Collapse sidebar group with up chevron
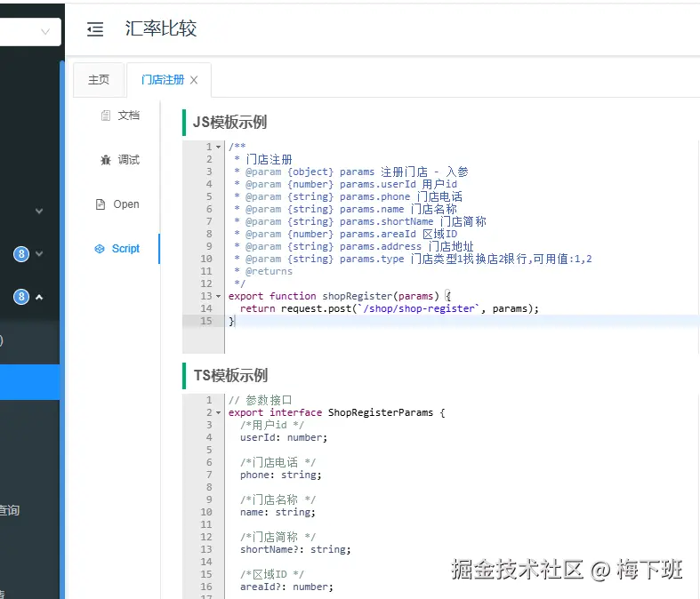 point(39,297)
